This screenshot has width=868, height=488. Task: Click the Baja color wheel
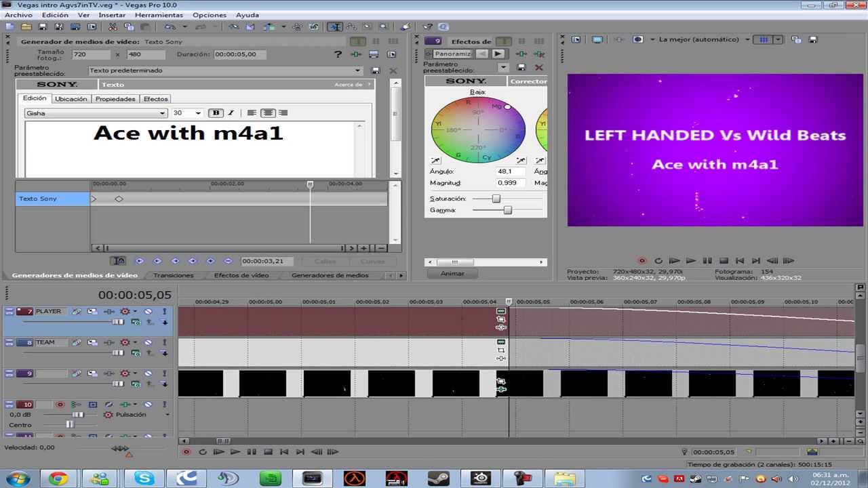[478, 129]
